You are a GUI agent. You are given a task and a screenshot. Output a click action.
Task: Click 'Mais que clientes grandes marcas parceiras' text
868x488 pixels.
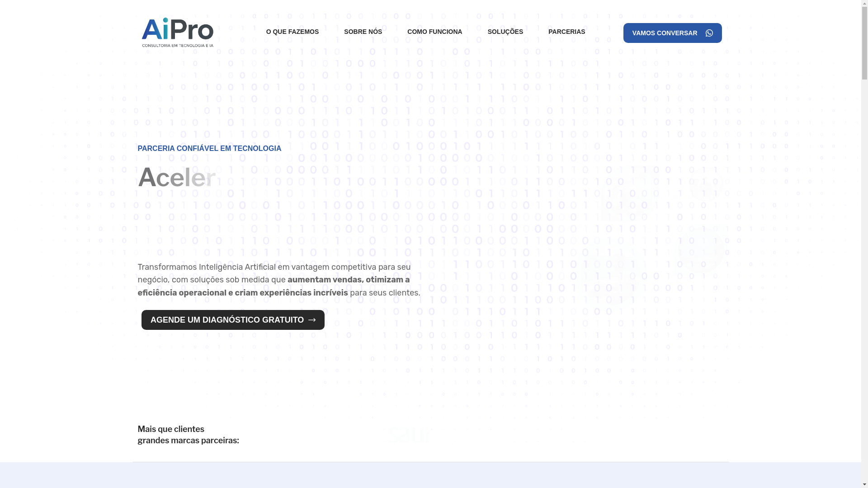pyautogui.click(x=188, y=435)
